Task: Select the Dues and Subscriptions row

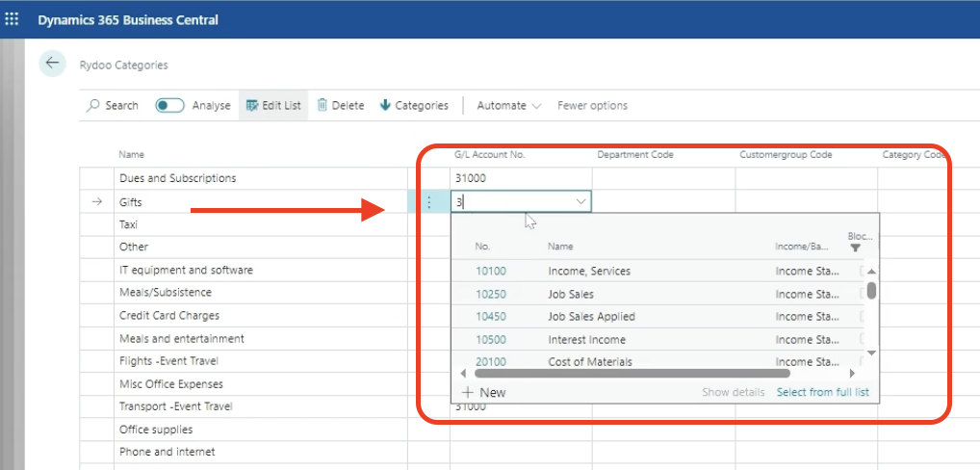Action: pos(177,178)
